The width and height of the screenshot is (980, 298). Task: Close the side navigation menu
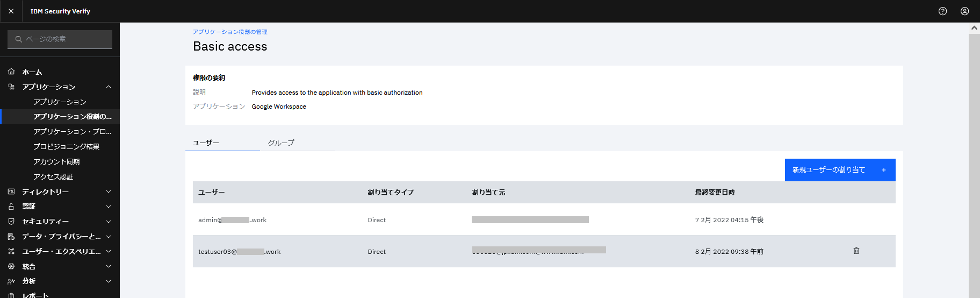11,11
